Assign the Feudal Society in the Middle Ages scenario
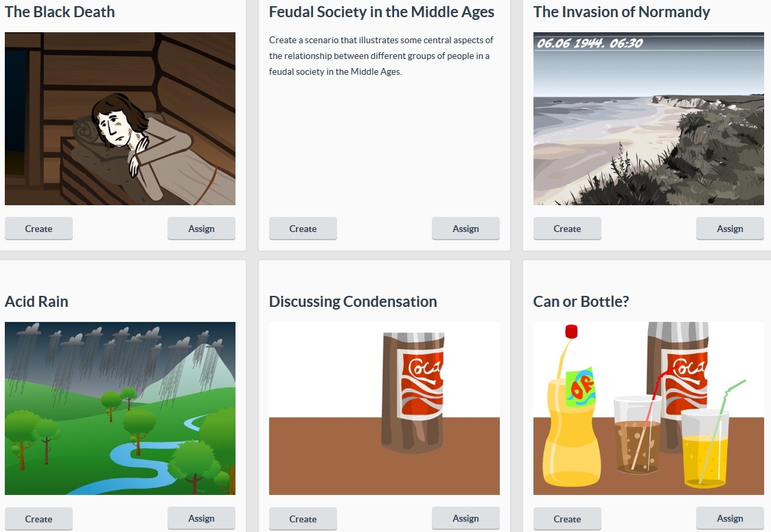This screenshot has width=771, height=532. tap(465, 229)
